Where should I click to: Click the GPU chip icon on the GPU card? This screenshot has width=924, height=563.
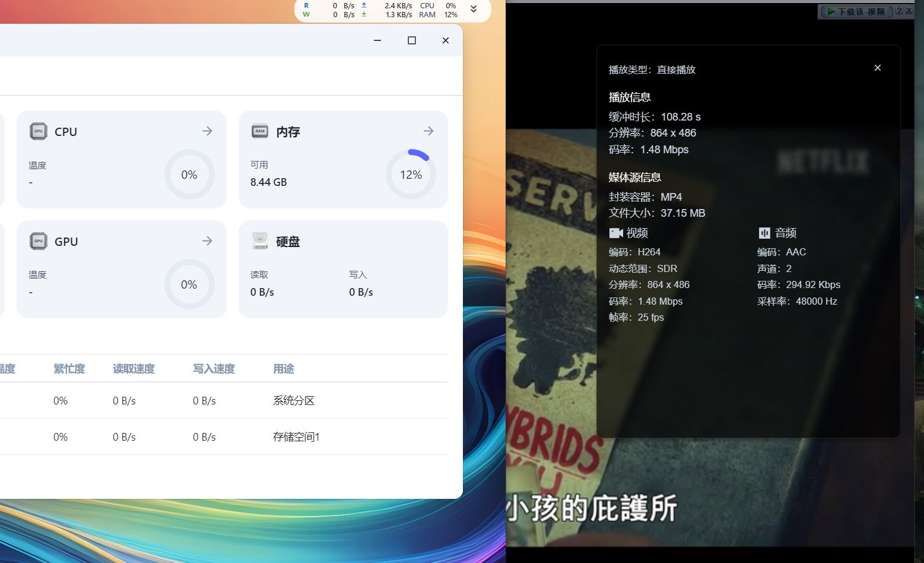point(39,241)
